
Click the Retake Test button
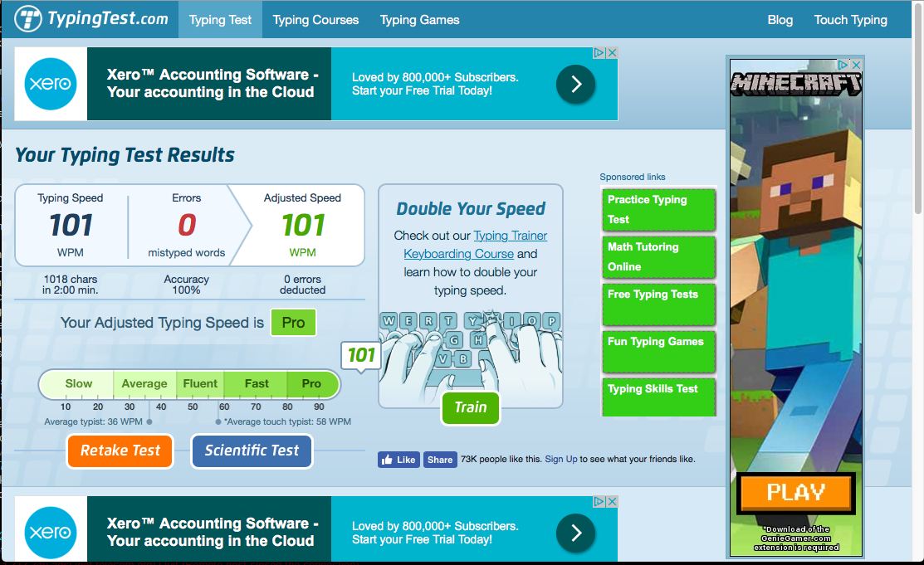click(x=120, y=451)
